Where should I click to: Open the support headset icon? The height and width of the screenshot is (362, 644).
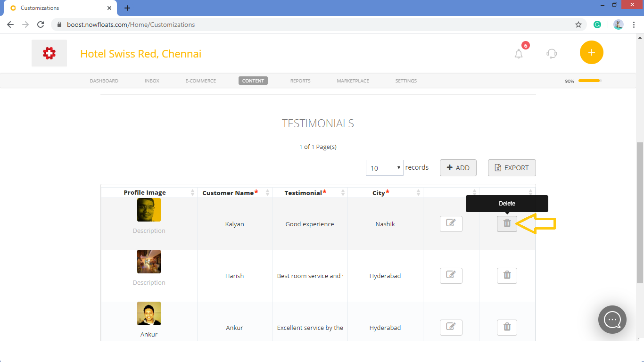click(x=552, y=54)
